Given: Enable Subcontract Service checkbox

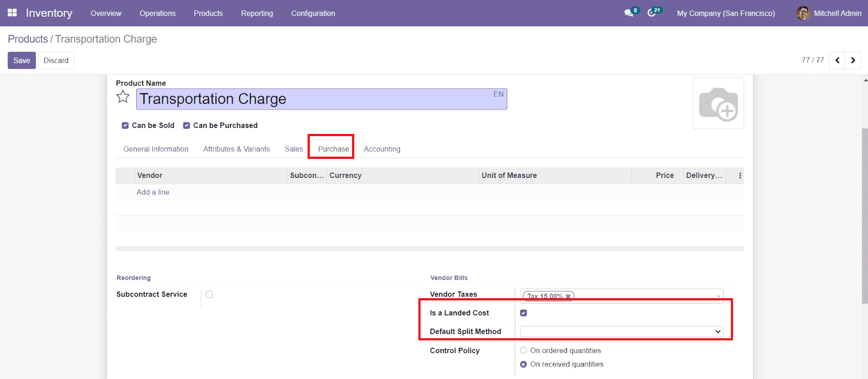Looking at the screenshot, I should pos(209,294).
